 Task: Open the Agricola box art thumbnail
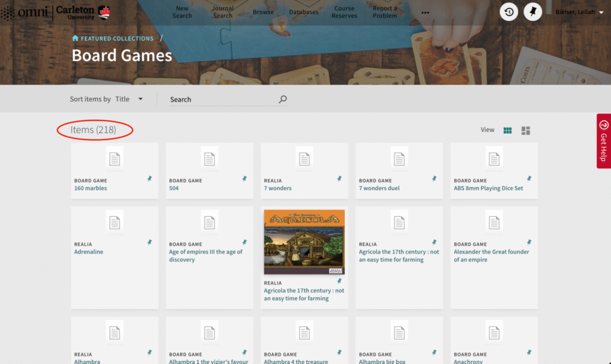[304, 241]
